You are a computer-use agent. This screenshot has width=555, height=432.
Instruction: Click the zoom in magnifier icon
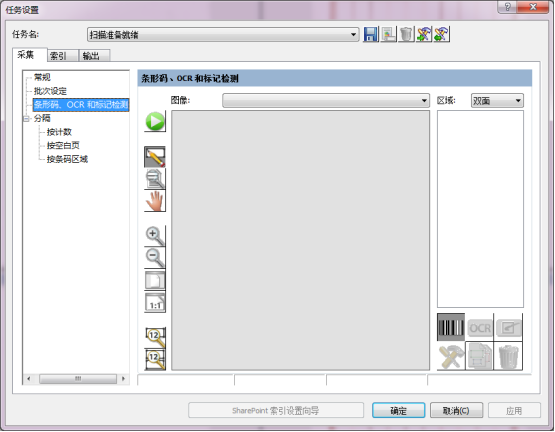155,236
